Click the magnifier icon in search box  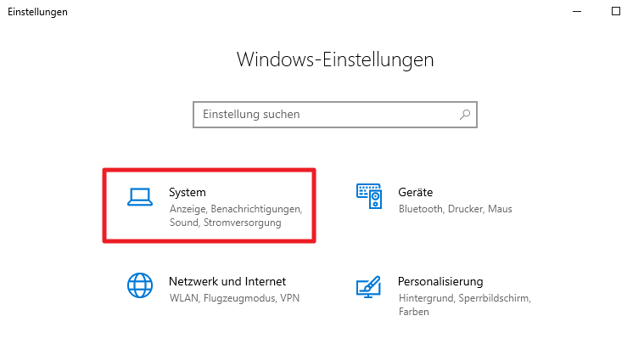[465, 115]
